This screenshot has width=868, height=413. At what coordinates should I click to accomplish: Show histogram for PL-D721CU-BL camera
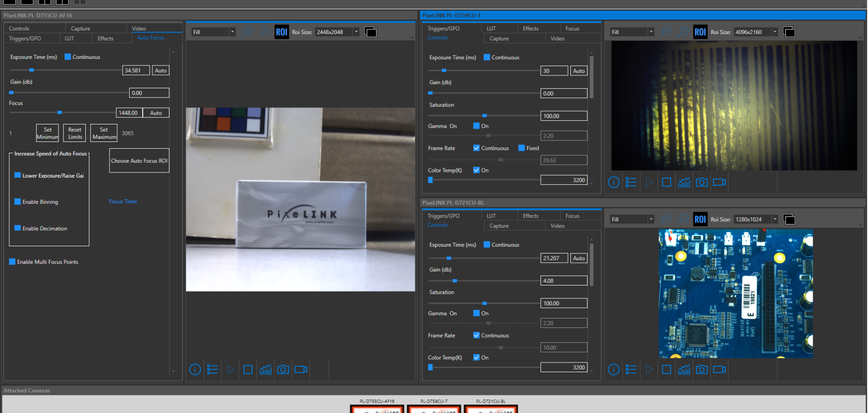[684, 370]
